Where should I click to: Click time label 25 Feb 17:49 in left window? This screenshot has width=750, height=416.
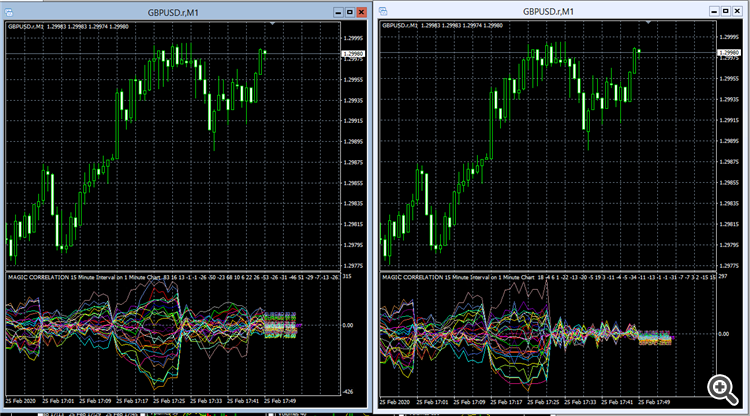tap(280, 401)
